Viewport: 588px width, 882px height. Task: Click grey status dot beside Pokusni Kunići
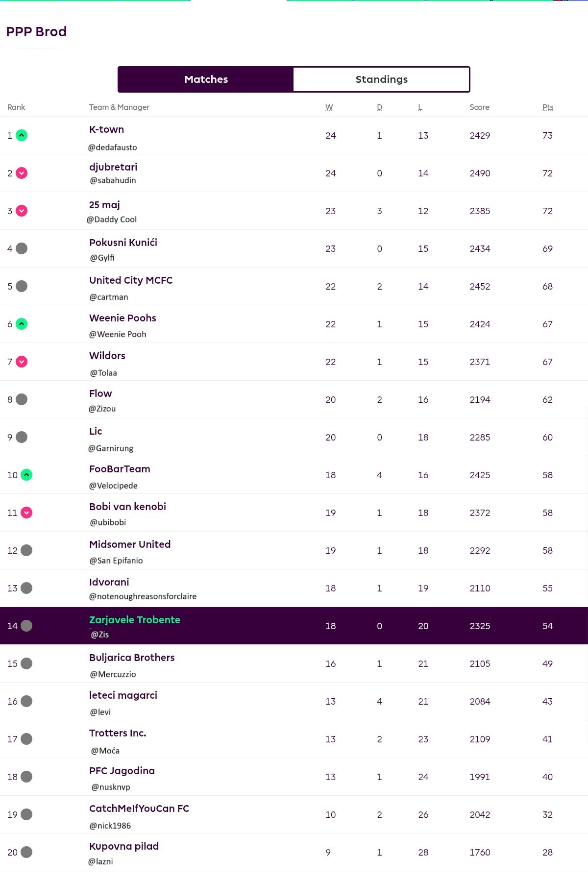(22, 248)
